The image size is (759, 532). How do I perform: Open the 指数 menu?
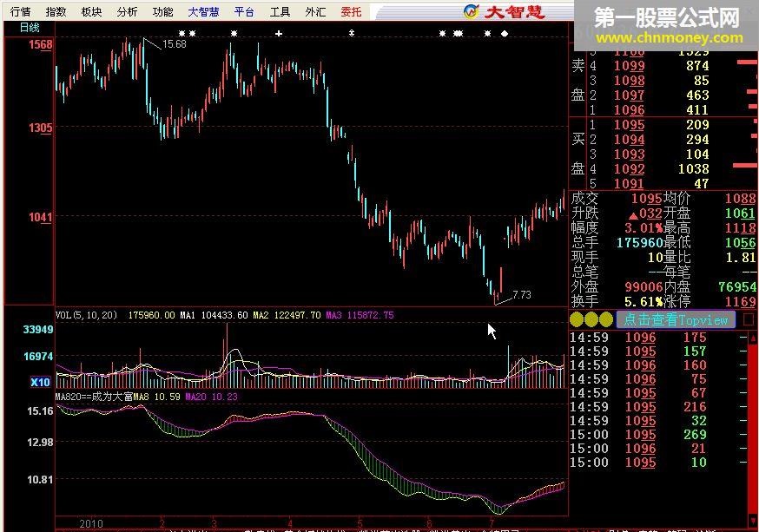point(56,11)
